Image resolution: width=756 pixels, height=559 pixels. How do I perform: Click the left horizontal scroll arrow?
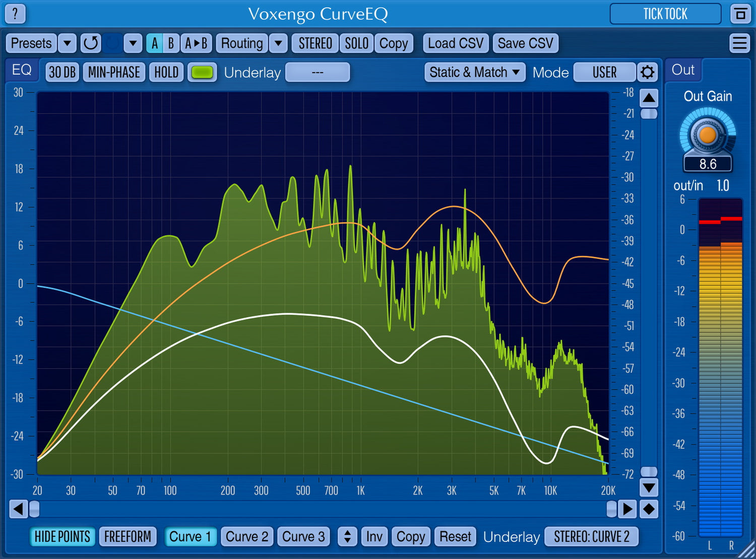(x=18, y=509)
